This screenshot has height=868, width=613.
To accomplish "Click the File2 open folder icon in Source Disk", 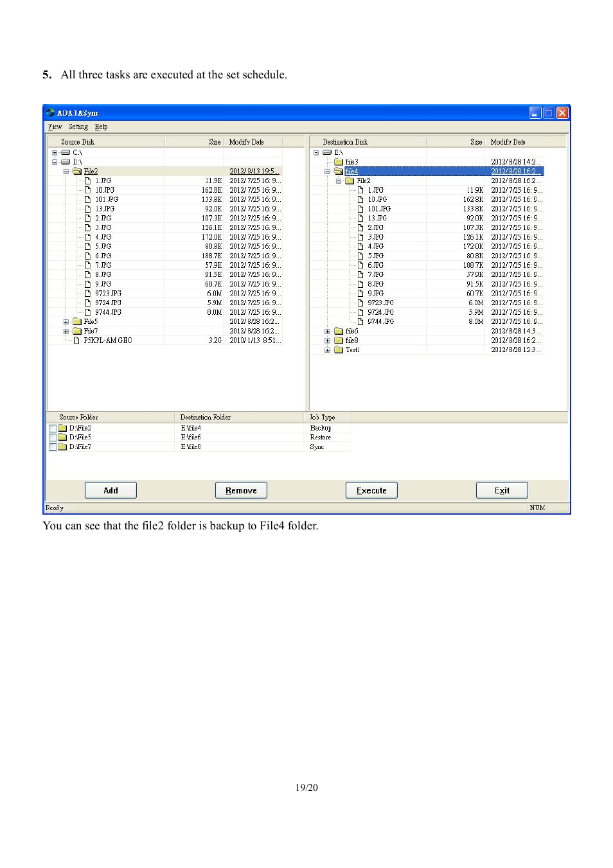I will pyautogui.click(x=77, y=172).
